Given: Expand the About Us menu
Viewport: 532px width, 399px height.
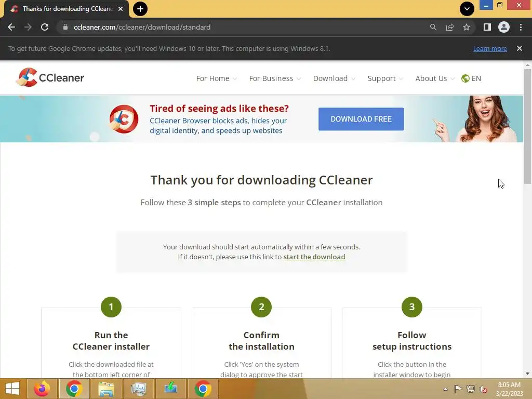Looking at the screenshot, I should click(x=435, y=78).
